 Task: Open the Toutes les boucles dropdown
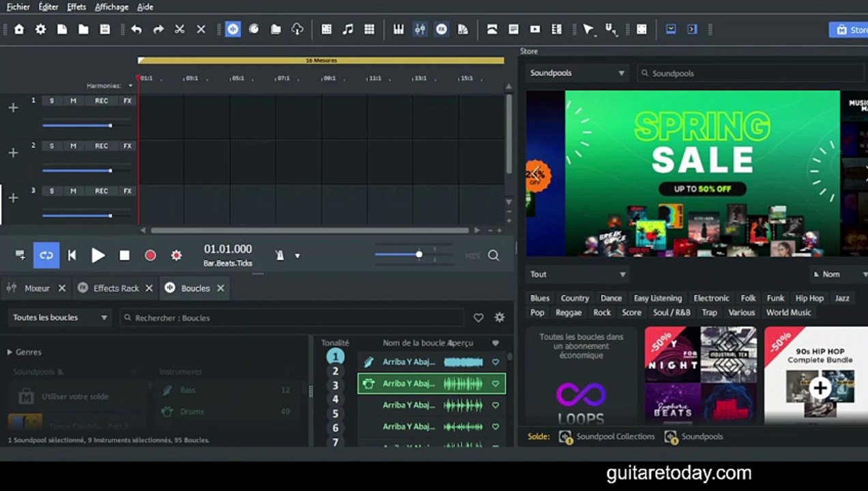[x=59, y=317]
